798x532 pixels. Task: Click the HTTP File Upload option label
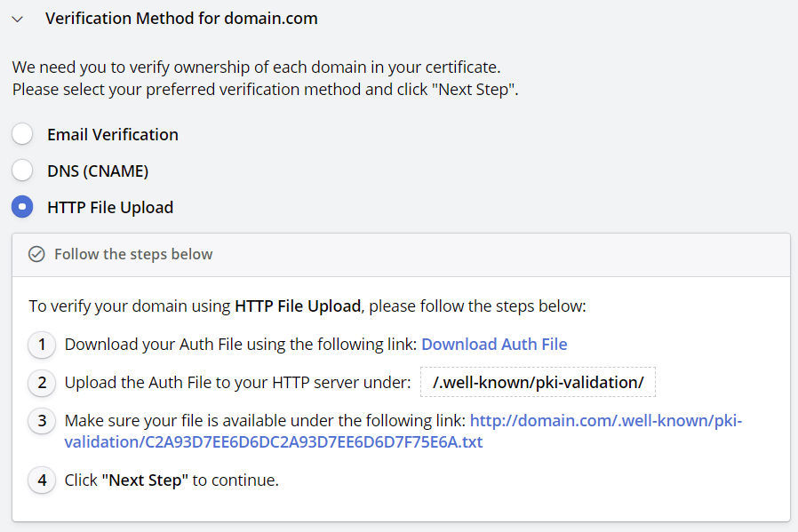point(110,208)
